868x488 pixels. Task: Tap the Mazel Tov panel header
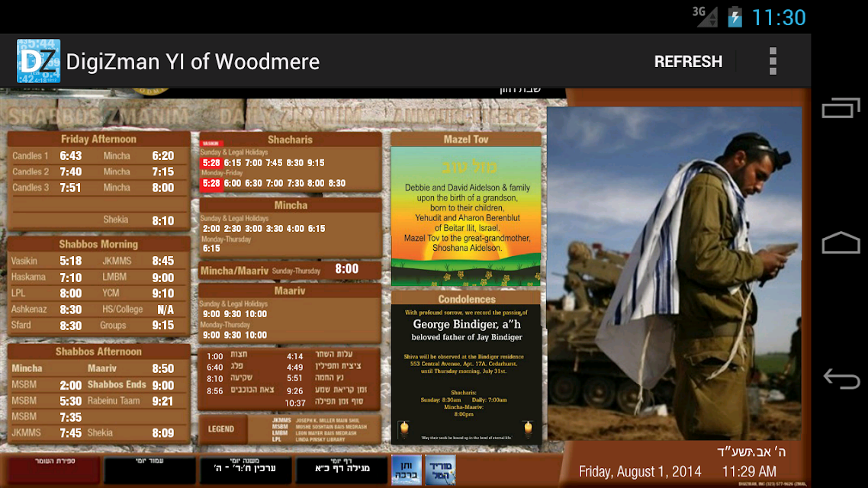pyautogui.click(x=465, y=140)
